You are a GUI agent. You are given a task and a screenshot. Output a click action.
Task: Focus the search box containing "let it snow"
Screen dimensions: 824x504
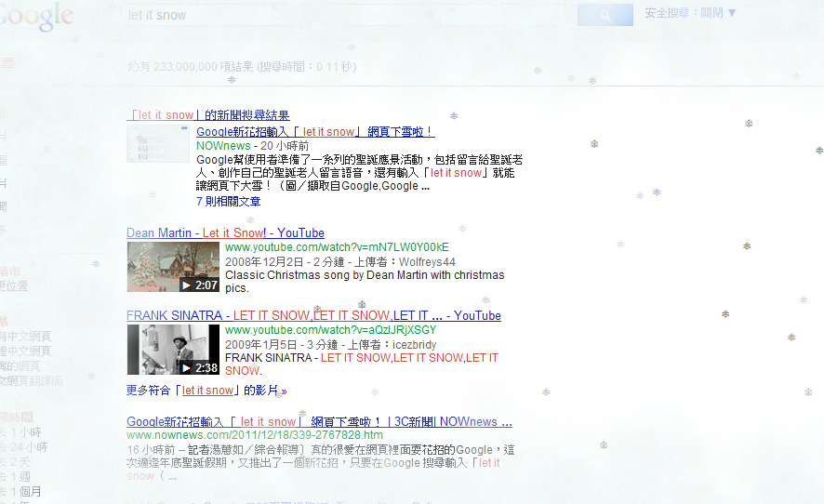(x=344, y=15)
